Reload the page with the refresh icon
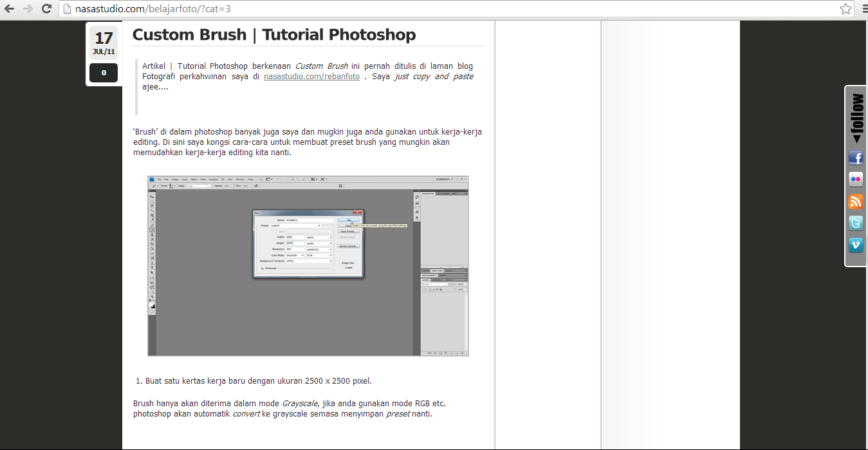868x450 pixels. click(x=46, y=9)
